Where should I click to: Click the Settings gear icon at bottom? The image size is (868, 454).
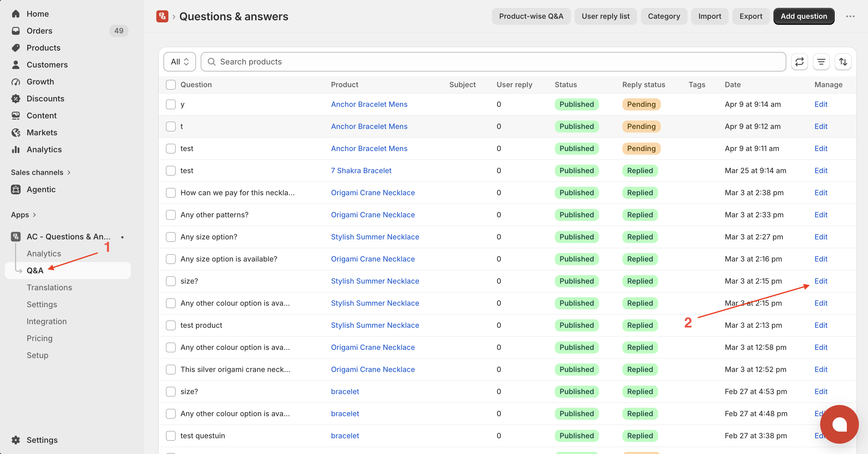point(15,440)
